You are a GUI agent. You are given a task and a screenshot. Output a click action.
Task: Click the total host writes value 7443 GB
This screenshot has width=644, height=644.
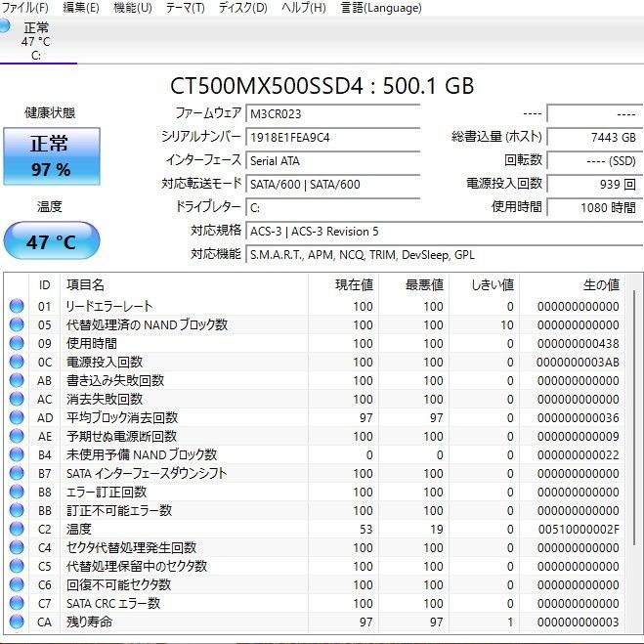tap(595, 137)
